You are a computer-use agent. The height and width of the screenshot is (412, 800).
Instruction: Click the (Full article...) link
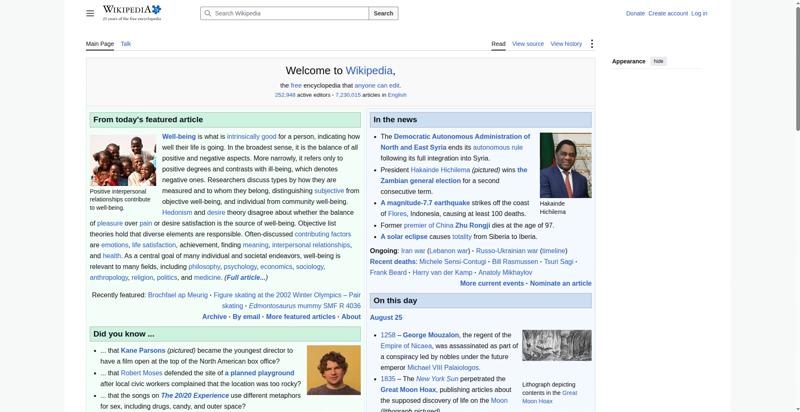pos(246,277)
